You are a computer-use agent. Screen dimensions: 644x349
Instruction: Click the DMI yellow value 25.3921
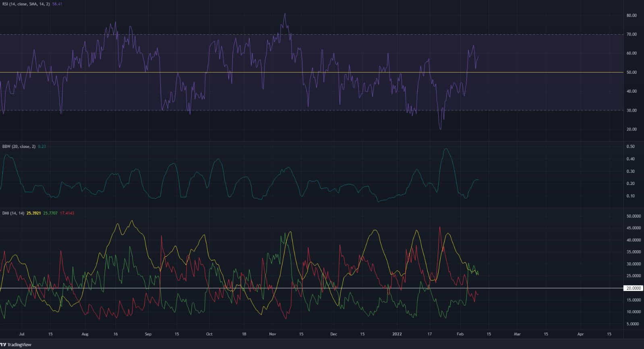click(x=33, y=213)
